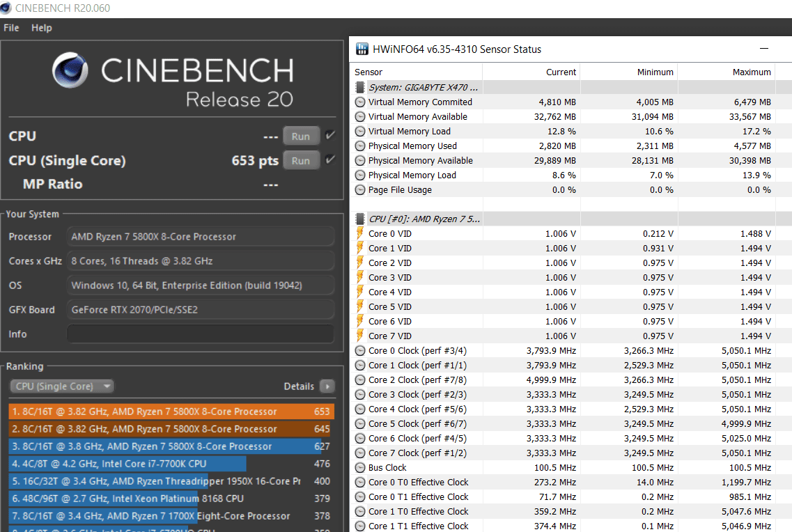Click the clock icon for Bus Clock
The image size is (792, 532).
(x=360, y=468)
